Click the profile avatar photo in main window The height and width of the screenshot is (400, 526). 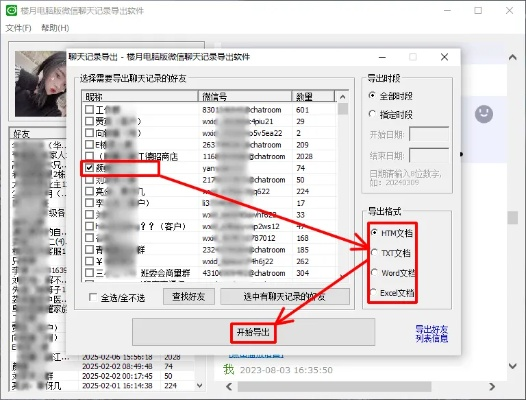(x=40, y=84)
